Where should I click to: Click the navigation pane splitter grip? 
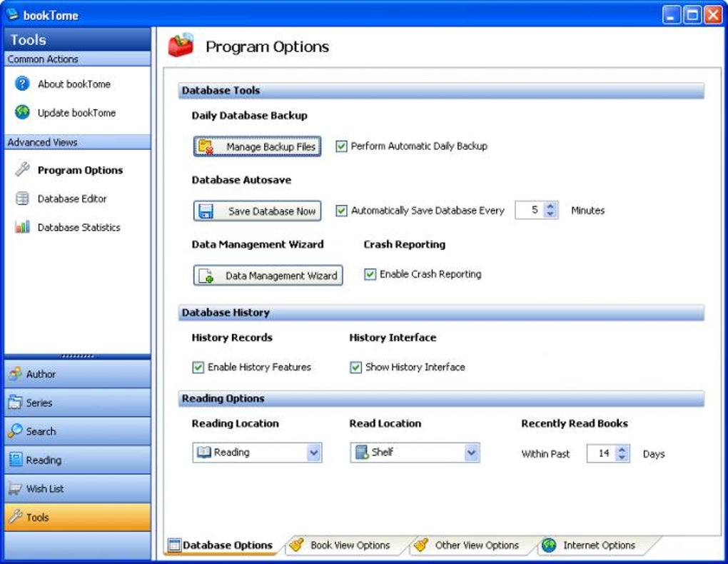tap(77, 356)
